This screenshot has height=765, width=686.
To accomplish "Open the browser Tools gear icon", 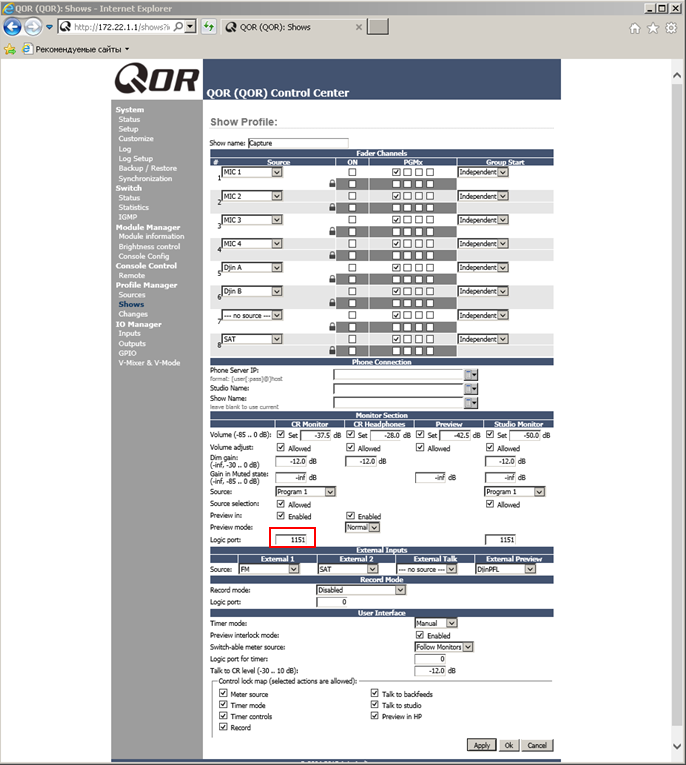I will 671,28.
